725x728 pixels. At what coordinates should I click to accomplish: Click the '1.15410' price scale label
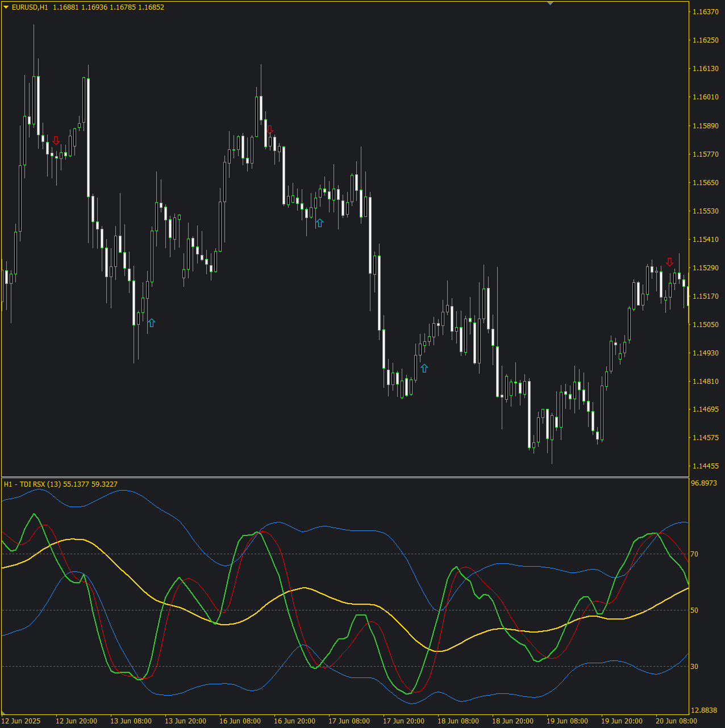coord(705,239)
